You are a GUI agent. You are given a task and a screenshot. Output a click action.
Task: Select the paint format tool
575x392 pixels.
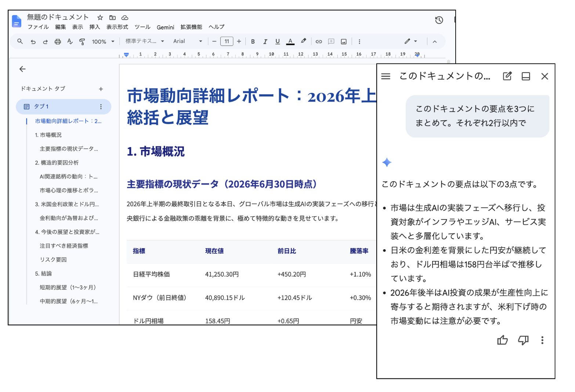click(x=82, y=42)
